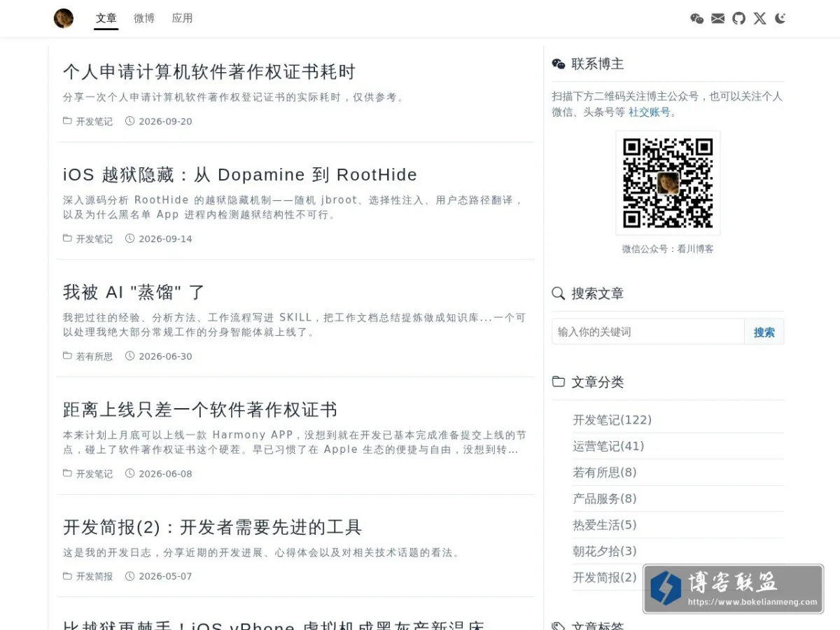Open the GitHub icon link
This screenshot has height=630, width=840.
(738, 18)
